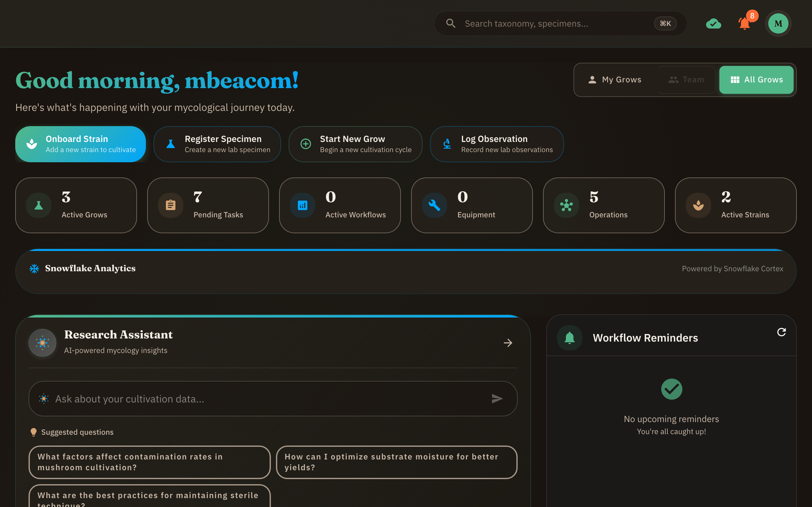Click the Equipment wrench icon
This screenshot has height=507, width=812.
434,205
